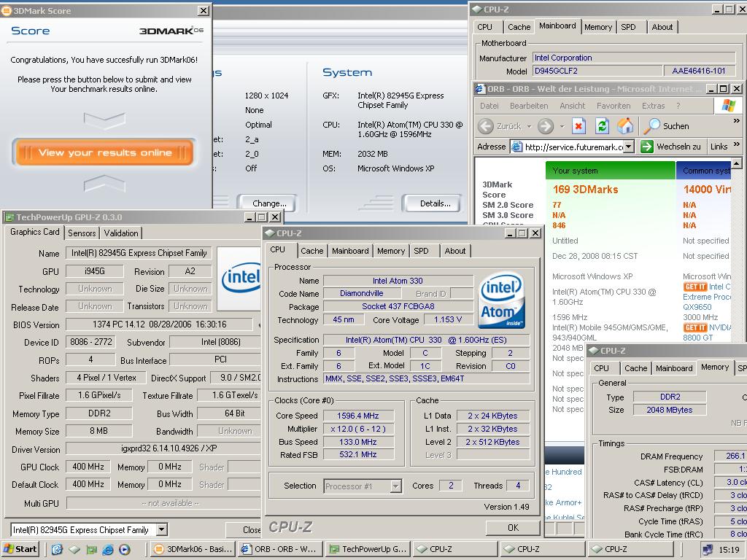The width and height of the screenshot is (747, 560).
Task: Open Mainboard tab in front CPU-Z window
Action: tap(350, 251)
